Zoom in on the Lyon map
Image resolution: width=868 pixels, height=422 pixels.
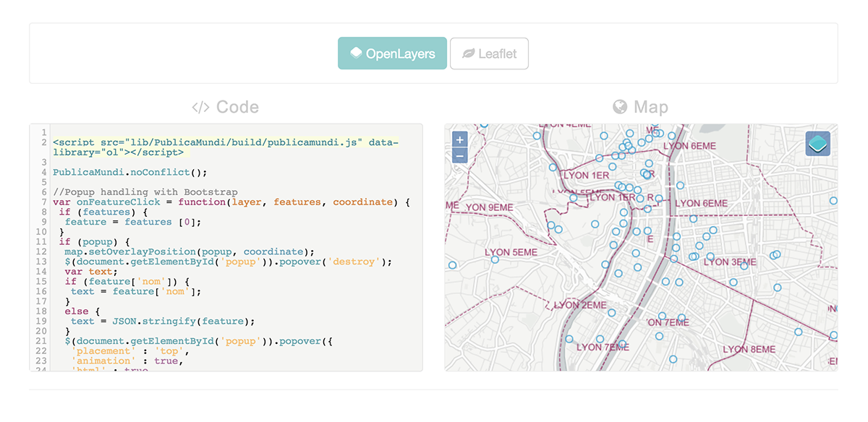tap(460, 139)
